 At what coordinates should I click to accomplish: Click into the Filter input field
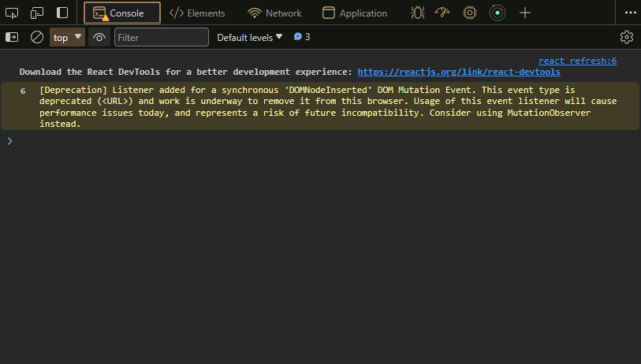(162, 37)
